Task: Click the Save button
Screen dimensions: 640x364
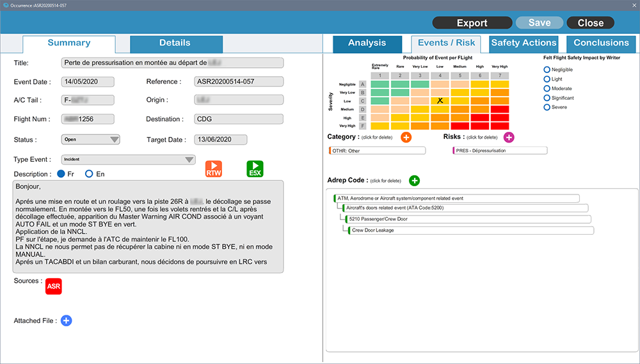Action: pyautogui.click(x=539, y=22)
